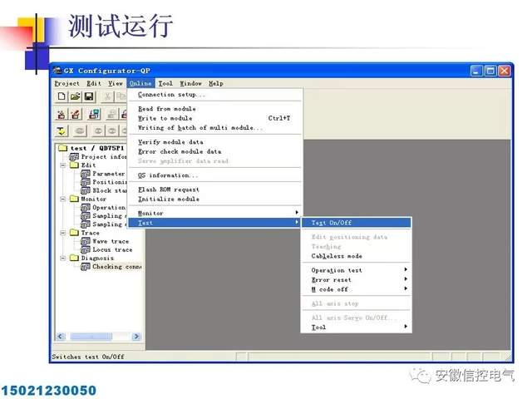The image size is (532, 399).
Task: Open the Tool menu in menu bar
Action: (x=165, y=83)
